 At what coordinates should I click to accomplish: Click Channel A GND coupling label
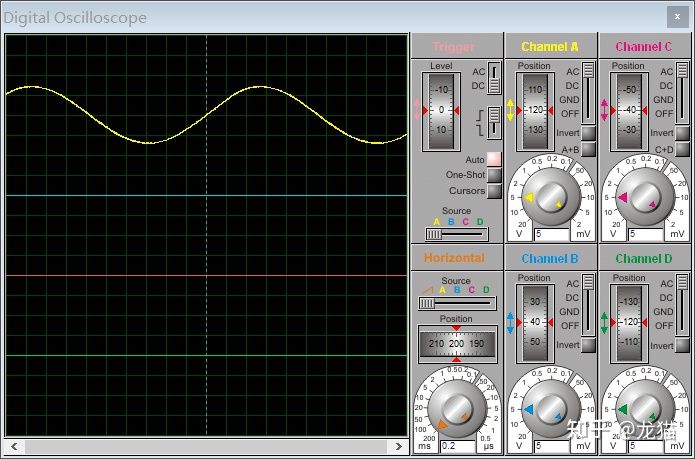(x=569, y=100)
